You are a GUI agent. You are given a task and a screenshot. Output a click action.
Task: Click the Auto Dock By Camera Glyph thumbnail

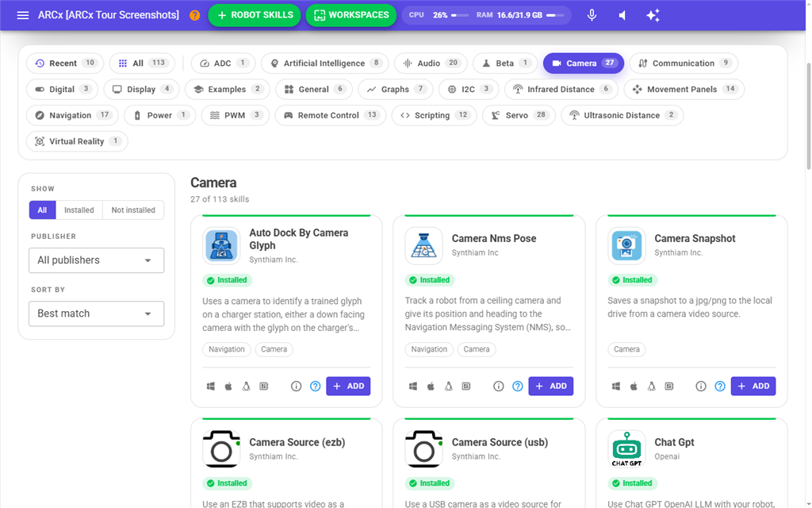pyautogui.click(x=221, y=246)
